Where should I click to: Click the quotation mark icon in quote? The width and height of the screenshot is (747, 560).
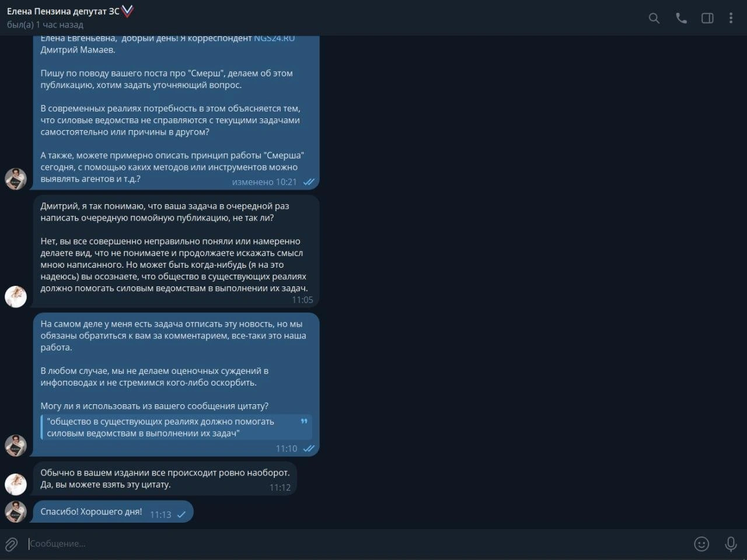[304, 421]
